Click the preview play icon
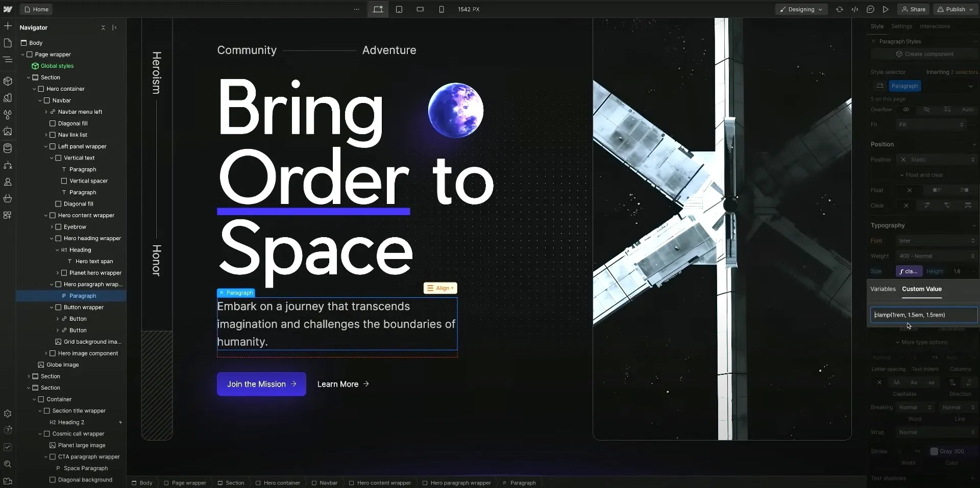 point(886,9)
